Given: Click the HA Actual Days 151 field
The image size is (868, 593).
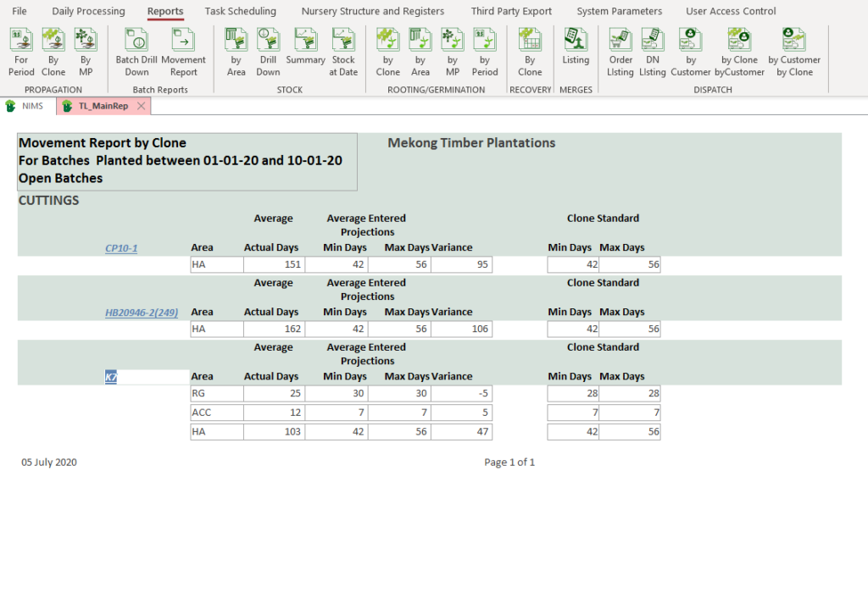Looking at the screenshot, I should coord(273,264).
